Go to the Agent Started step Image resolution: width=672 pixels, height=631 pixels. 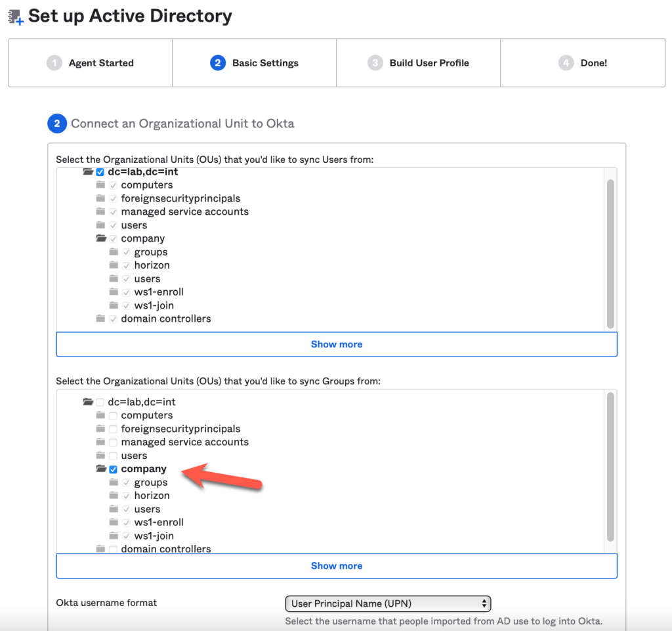[91, 63]
